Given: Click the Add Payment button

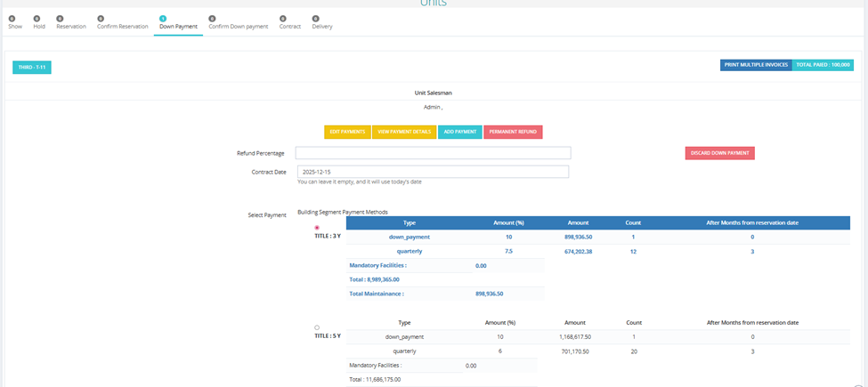Looking at the screenshot, I should pyautogui.click(x=460, y=133).
